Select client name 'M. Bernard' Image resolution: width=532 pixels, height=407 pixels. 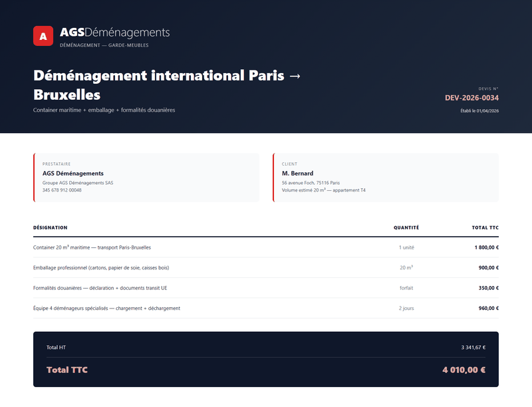[297, 174]
